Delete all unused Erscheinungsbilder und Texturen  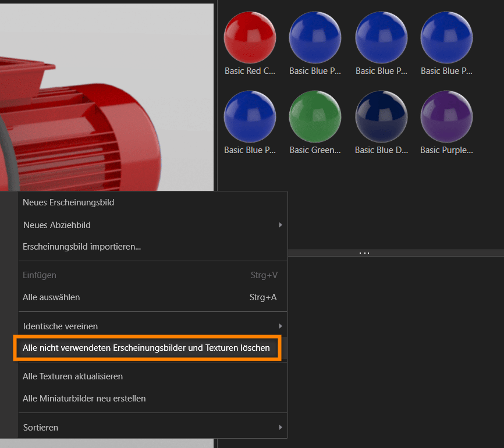point(146,348)
